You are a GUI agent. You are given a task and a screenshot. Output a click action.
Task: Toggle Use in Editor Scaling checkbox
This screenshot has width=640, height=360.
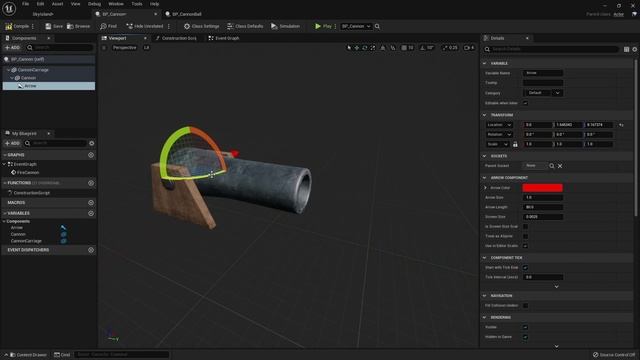525,246
